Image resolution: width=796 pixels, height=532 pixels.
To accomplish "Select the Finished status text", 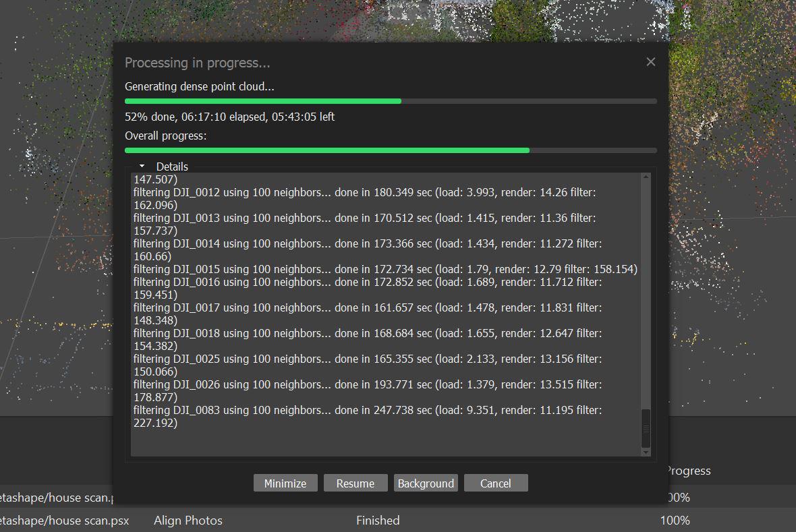I will click(377, 520).
